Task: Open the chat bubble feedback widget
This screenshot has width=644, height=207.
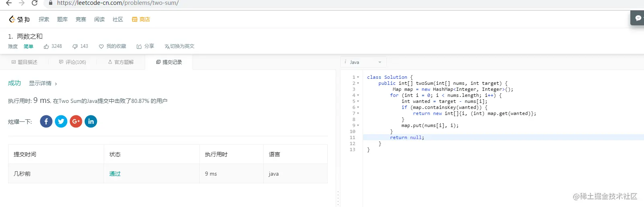Action: click(638, 18)
